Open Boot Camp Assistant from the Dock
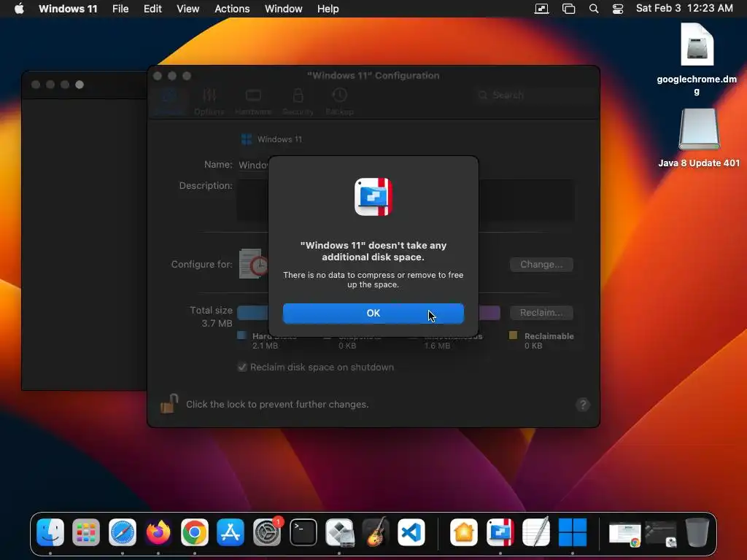This screenshot has height=560, width=747. [339, 532]
